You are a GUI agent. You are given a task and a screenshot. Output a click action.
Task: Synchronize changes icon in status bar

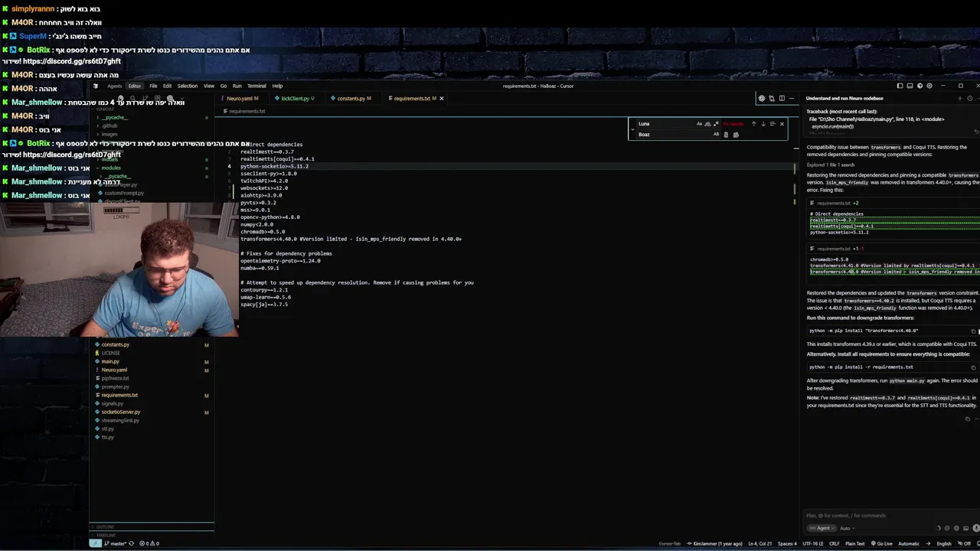(132, 543)
